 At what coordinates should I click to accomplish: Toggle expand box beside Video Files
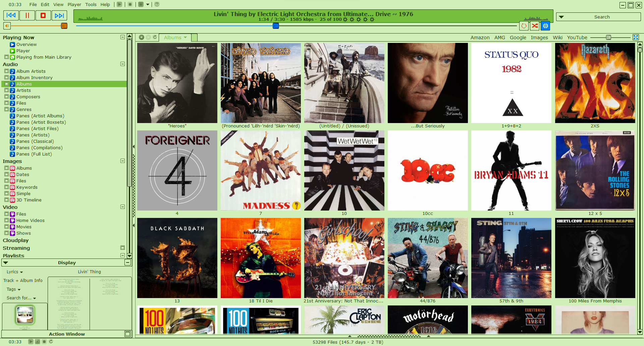coord(6,214)
